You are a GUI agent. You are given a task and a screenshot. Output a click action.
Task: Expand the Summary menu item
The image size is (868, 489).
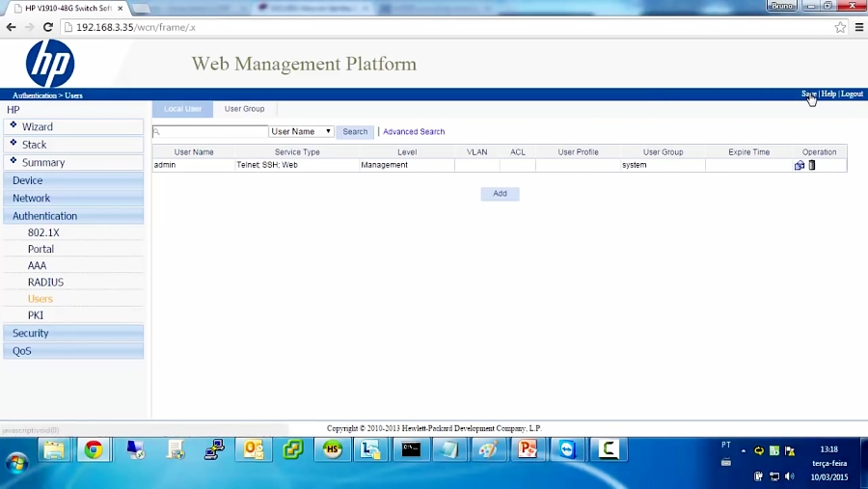(73, 162)
